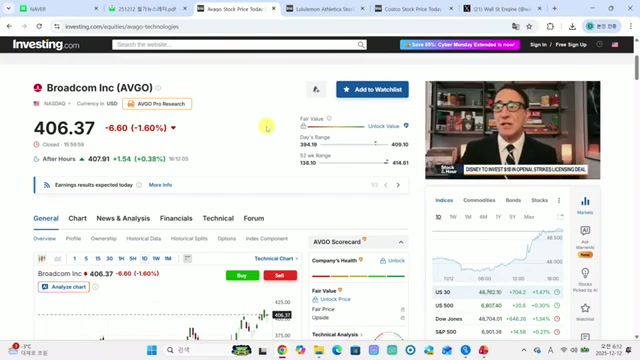Open browser downloads icon
This screenshot has width=640, height=360.
point(572,27)
